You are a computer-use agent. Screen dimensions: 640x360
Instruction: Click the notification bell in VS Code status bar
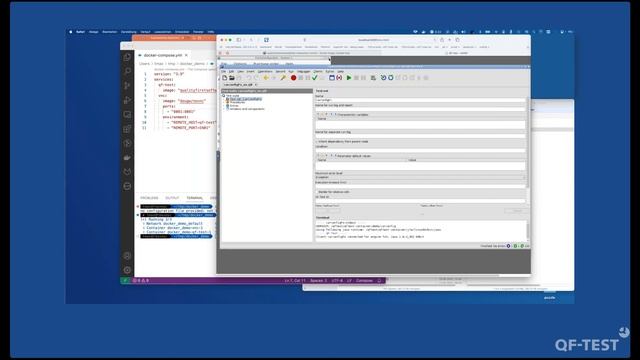click(x=379, y=280)
